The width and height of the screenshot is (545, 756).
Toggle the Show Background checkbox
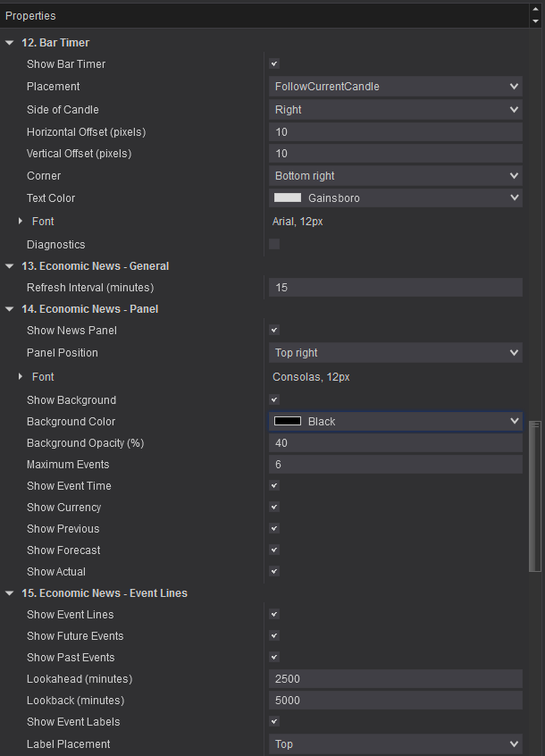click(x=274, y=400)
